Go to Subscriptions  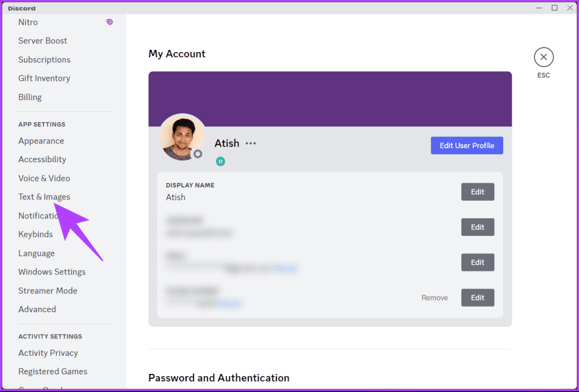tap(44, 59)
